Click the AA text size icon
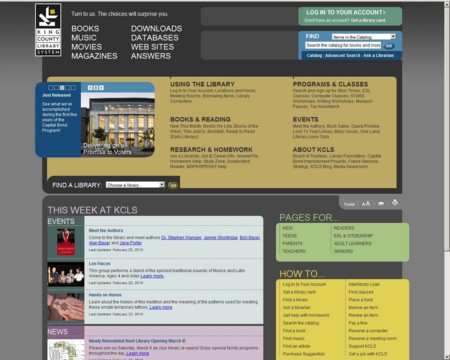450x360 pixels. pos(366,204)
